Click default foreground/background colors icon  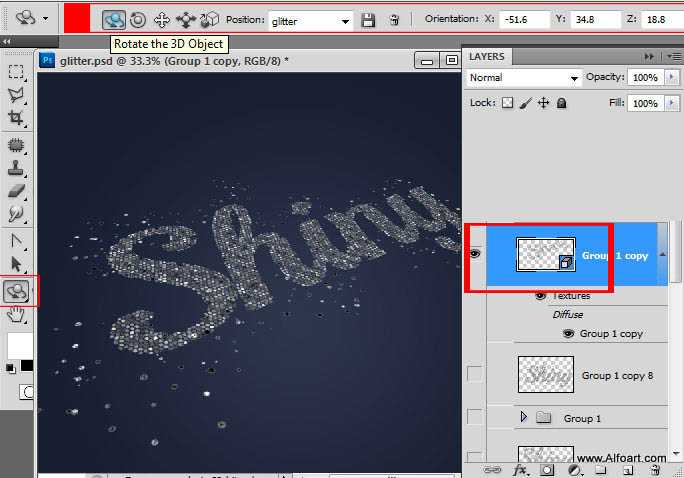[10, 369]
